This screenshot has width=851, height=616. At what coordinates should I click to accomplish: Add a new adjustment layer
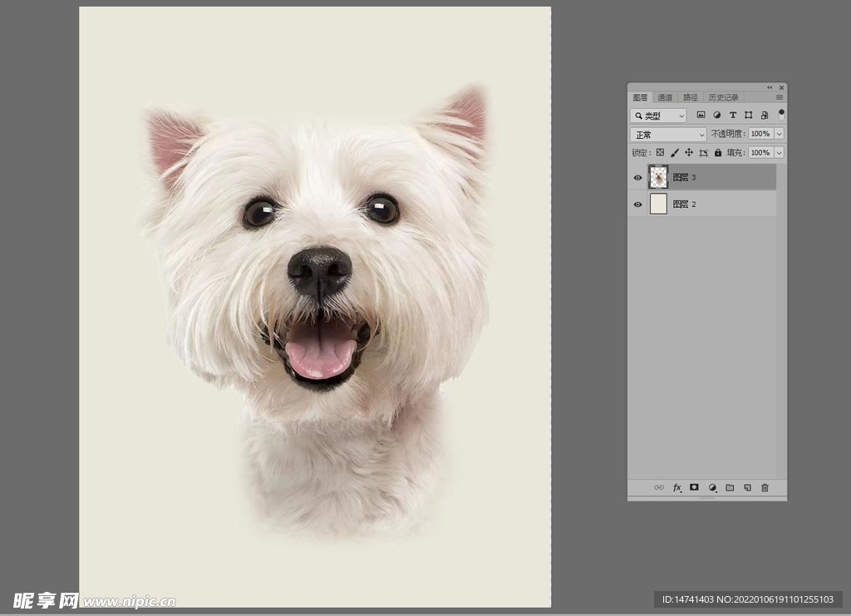(712, 488)
